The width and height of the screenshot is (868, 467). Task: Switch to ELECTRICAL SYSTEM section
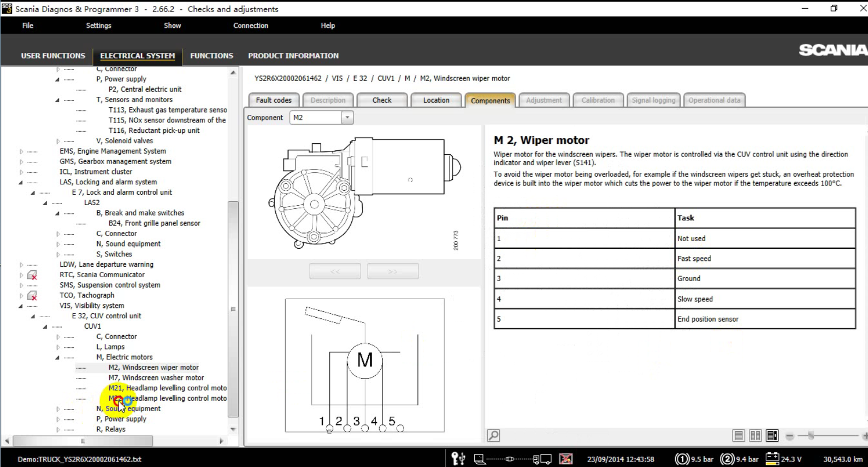(x=138, y=56)
